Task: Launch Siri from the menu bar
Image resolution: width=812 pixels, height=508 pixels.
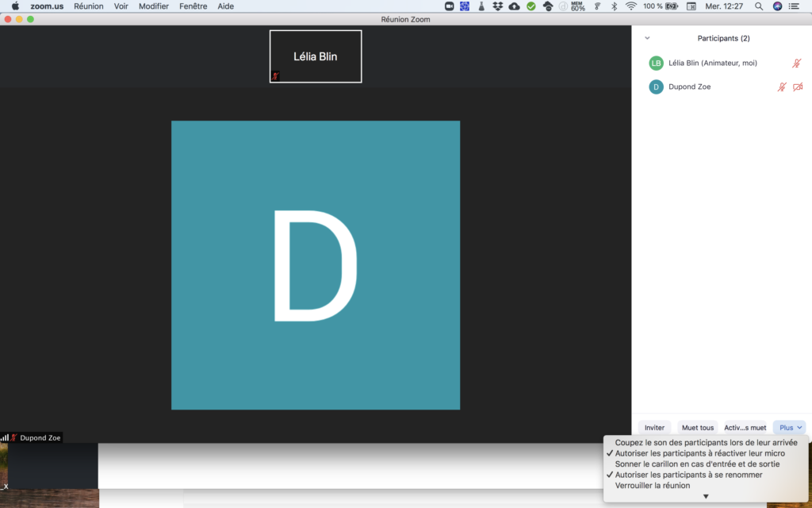Action: coord(777,6)
